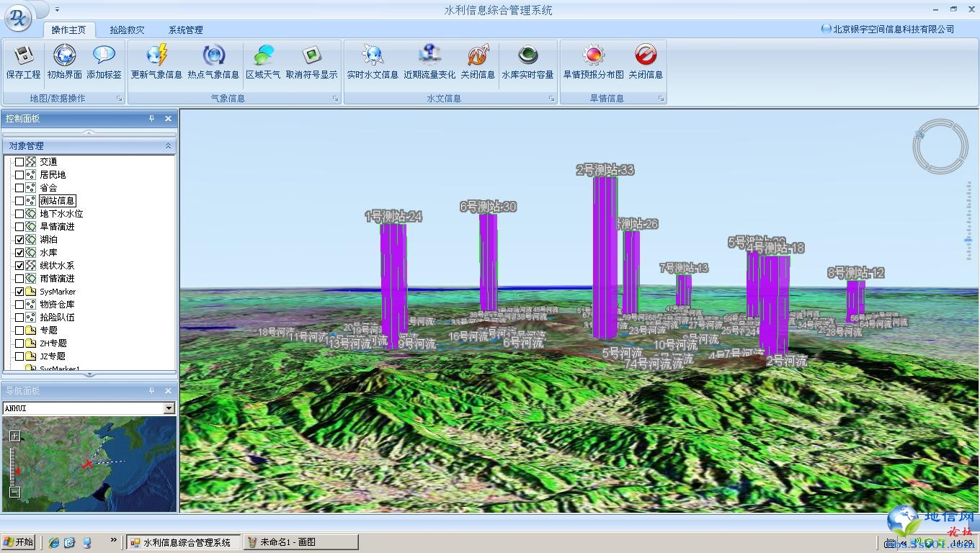Open 实时水文信息 real-time hydrology icon
The image size is (980, 553).
(373, 55)
